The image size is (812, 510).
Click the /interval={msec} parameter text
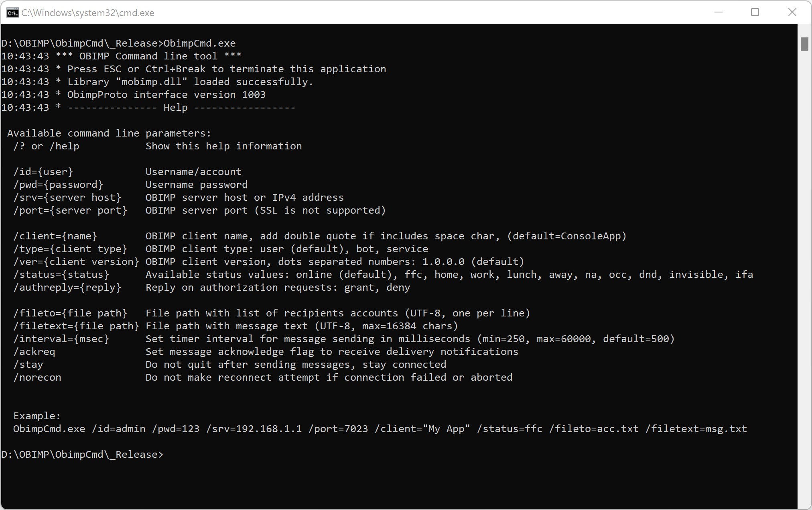[61, 339]
